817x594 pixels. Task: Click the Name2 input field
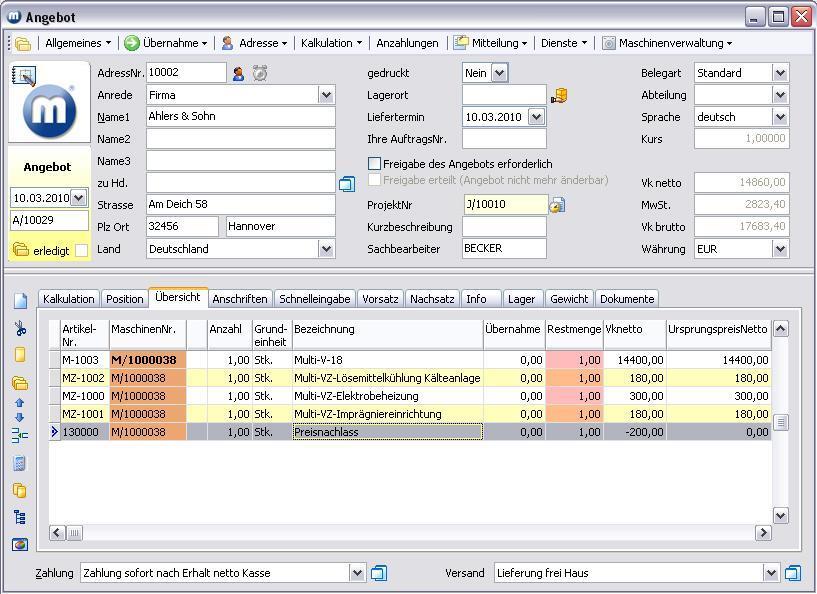[x=240, y=139]
